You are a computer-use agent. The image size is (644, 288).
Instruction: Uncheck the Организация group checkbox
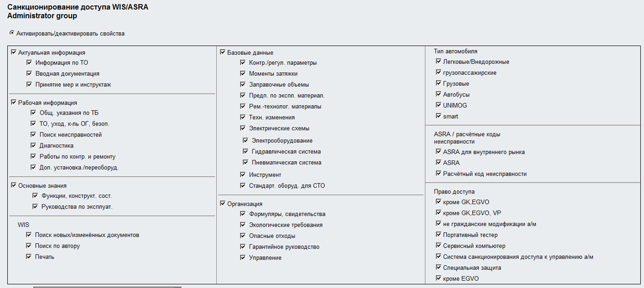point(223,203)
